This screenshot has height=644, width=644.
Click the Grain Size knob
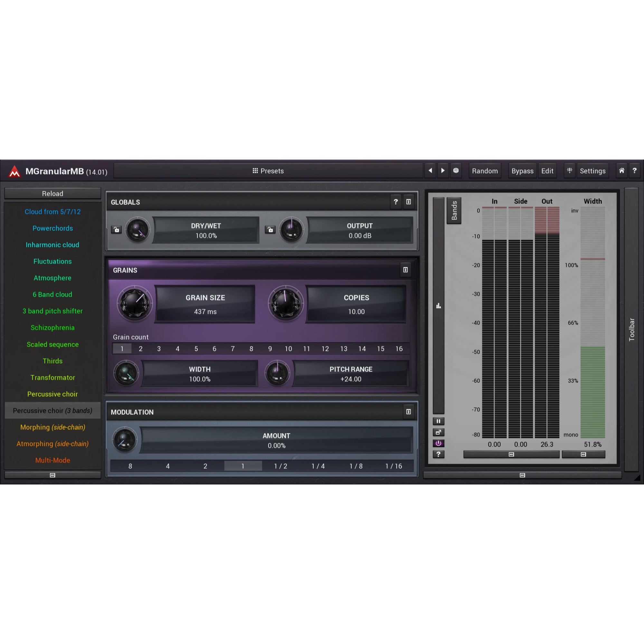135,303
